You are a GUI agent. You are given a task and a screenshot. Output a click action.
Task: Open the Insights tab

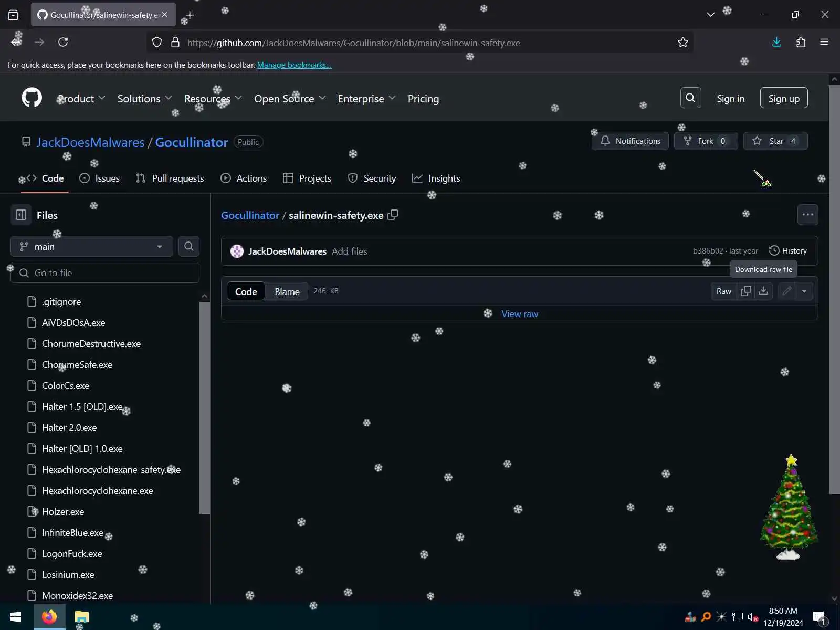(x=436, y=178)
